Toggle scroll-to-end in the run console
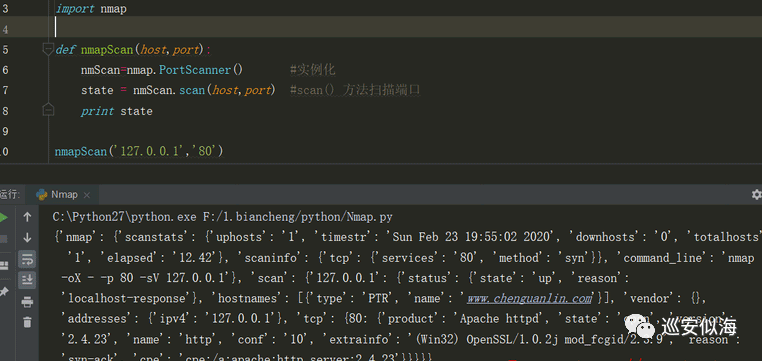Screen dimensions: 762x361 click(27, 279)
